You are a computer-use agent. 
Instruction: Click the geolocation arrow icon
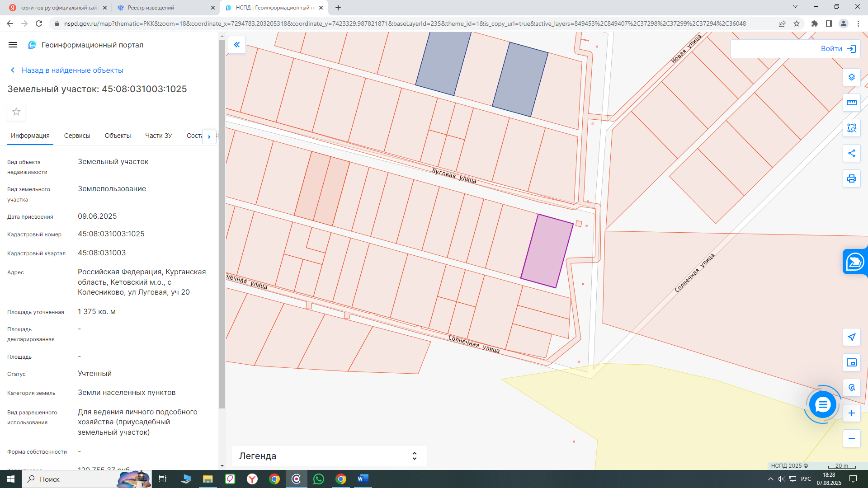point(851,337)
